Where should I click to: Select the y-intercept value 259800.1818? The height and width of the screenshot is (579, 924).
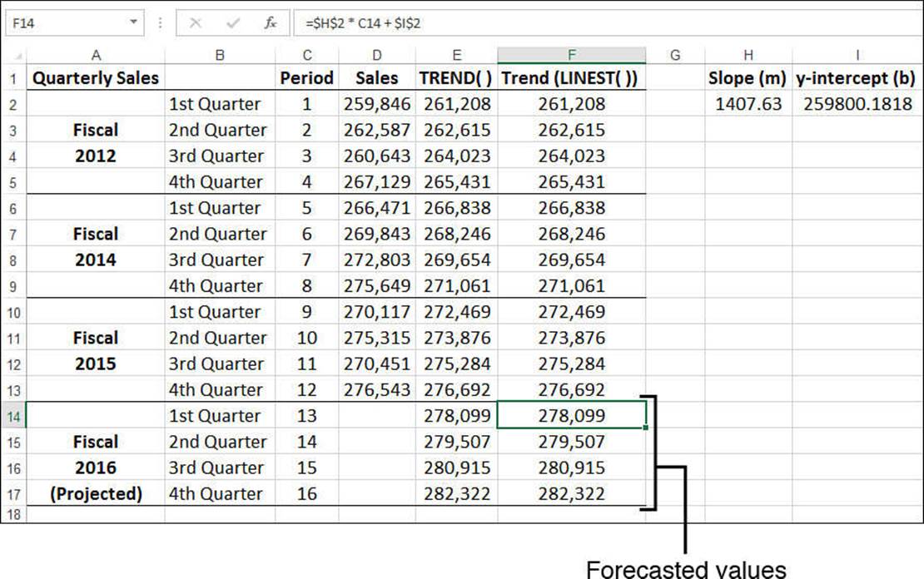click(x=857, y=104)
